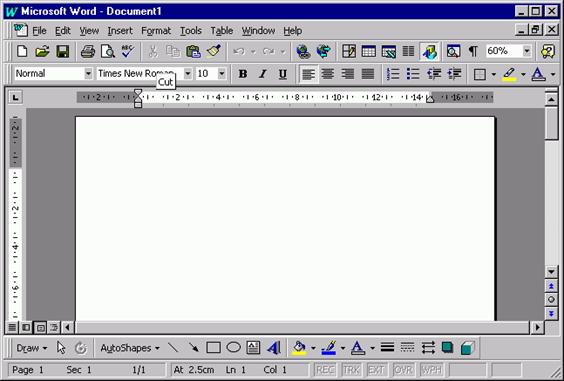Image resolution: width=564 pixels, height=381 pixels.
Task: Expand the Borders dropdown arrow
Action: pos(494,74)
